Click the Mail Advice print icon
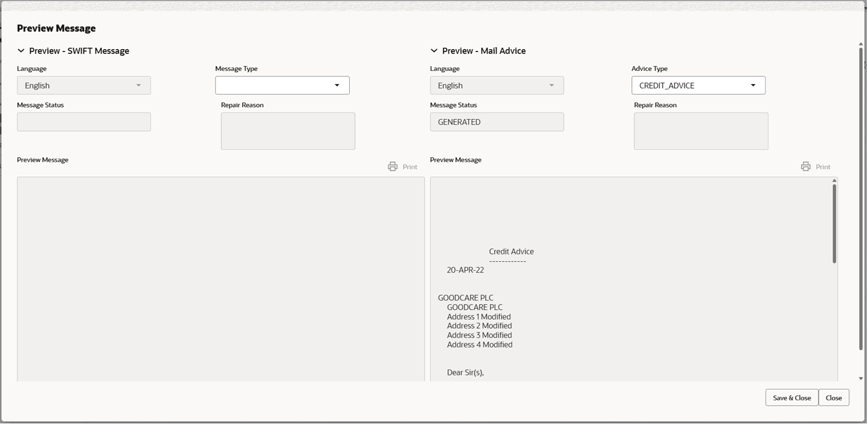Screen dimensions: 868x424 click(805, 167)
